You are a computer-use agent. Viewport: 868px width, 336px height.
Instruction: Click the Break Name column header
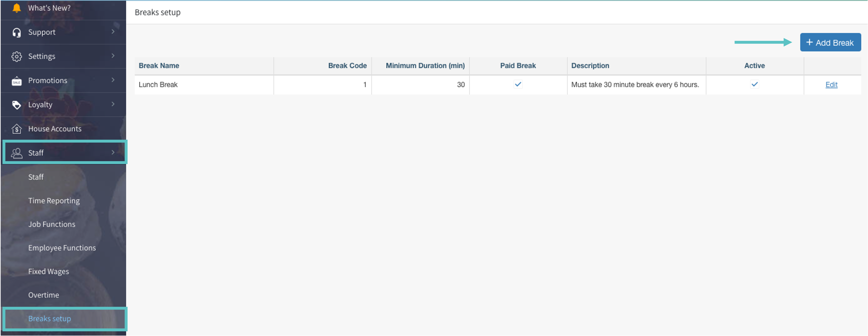pyautogui.click(x=159, y=66)
